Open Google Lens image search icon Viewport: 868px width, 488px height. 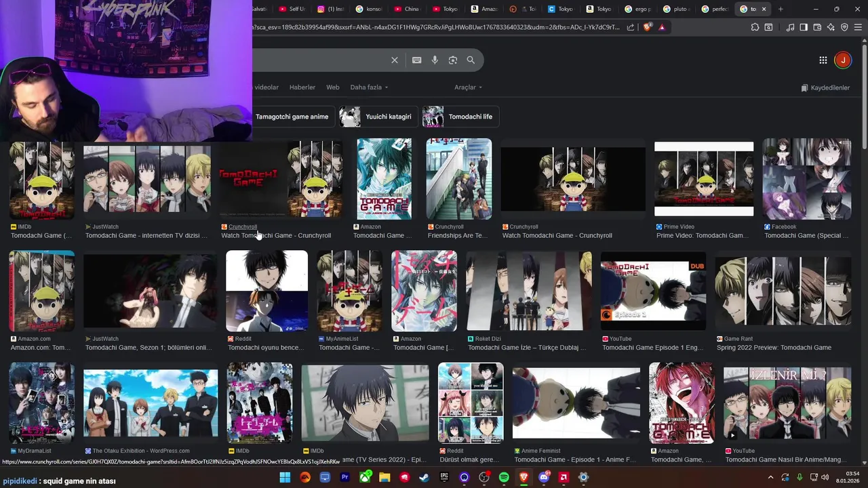coord(453,60)
